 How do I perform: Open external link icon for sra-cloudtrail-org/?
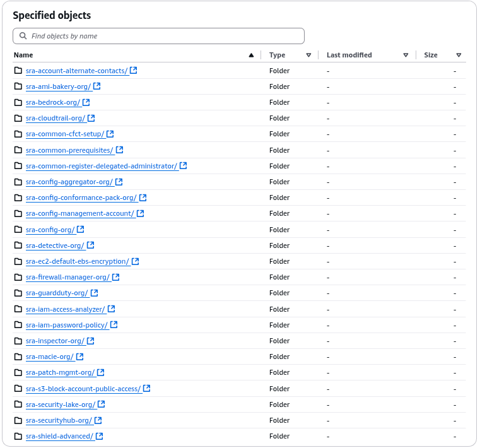(x=91, y=118)
